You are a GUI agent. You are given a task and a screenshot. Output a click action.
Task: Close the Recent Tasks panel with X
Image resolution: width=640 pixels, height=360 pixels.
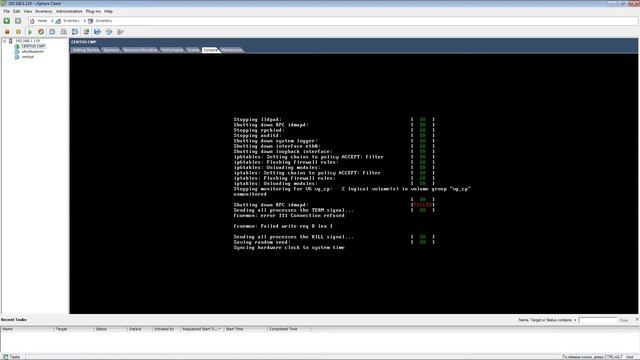636,320
